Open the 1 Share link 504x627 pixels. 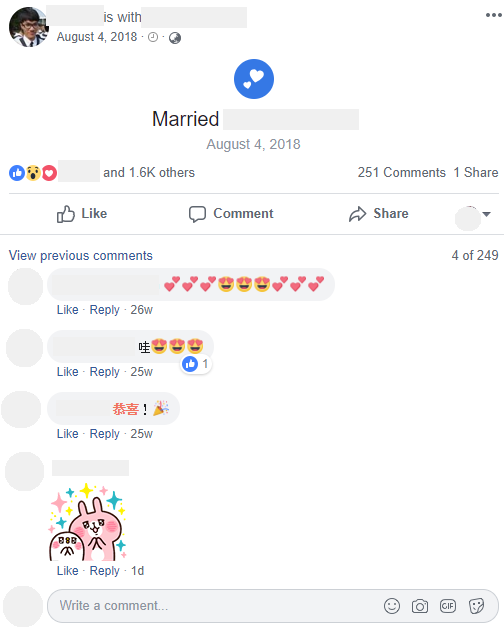pos(476,172)
